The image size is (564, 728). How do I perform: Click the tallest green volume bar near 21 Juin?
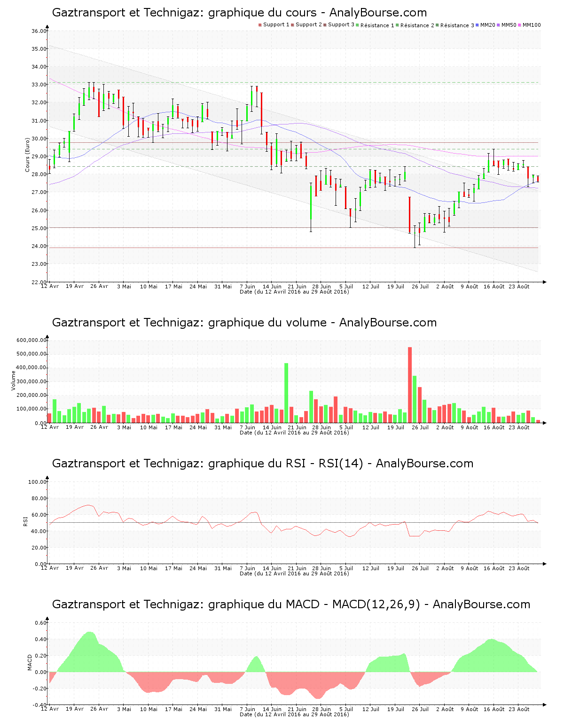click(286, 393)
